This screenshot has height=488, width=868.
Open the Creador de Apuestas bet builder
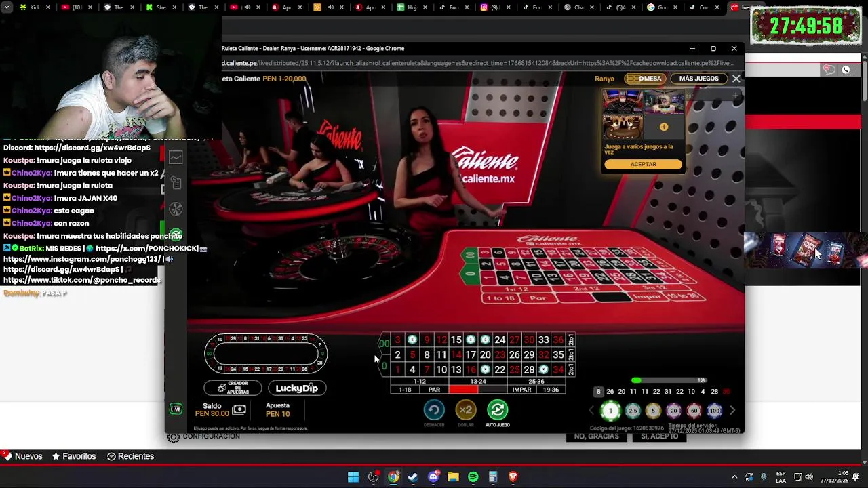pos(233,388)
